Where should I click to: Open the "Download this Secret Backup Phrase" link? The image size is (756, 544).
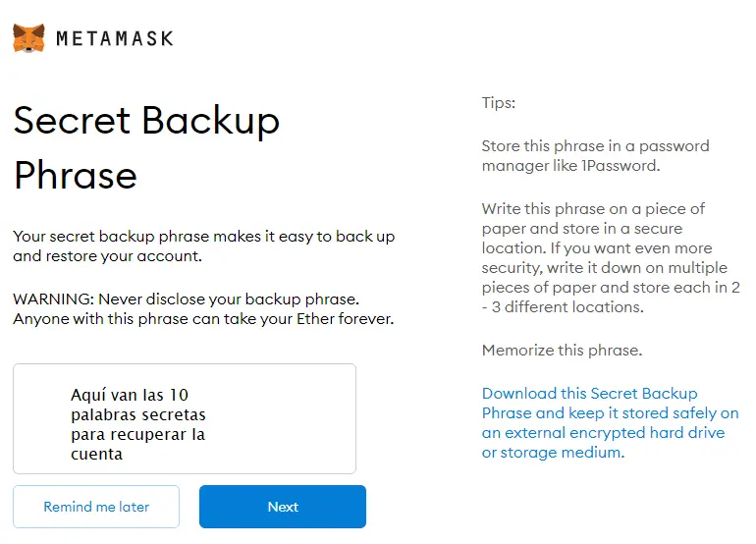[589, 394]
